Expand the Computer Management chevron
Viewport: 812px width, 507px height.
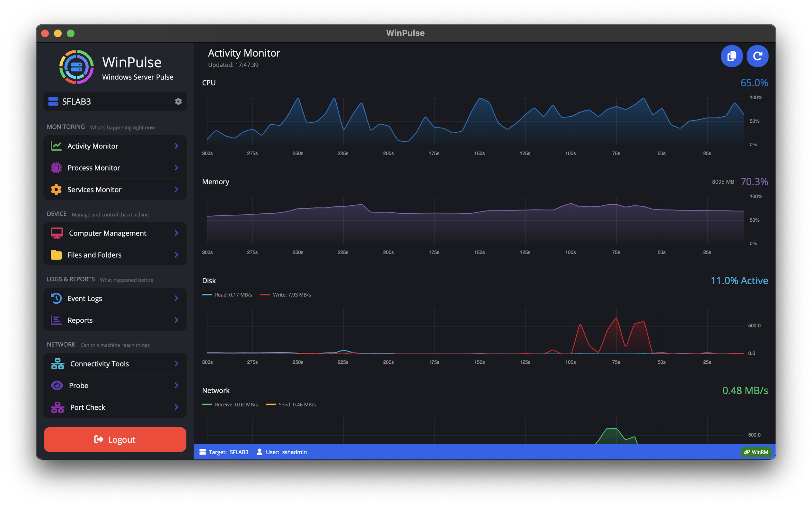coord(176,233)
